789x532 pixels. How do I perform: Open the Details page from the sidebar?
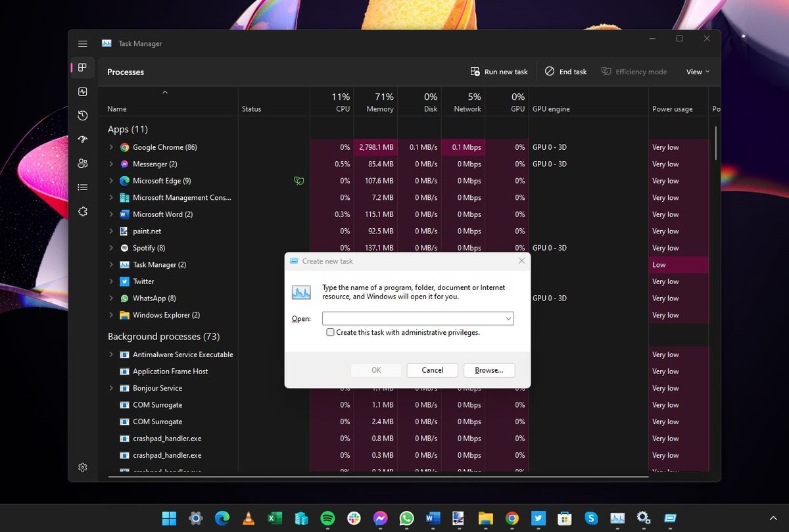point(82,187)
